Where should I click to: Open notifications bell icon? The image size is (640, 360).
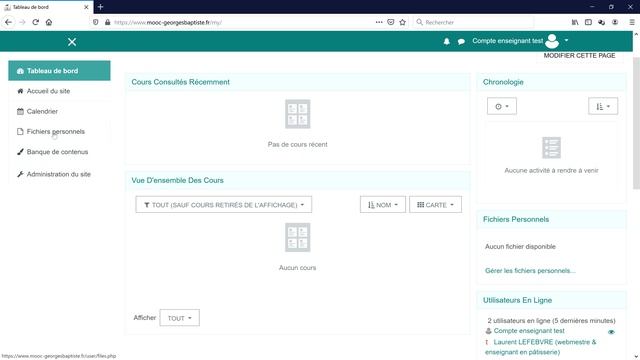[447, 41]
